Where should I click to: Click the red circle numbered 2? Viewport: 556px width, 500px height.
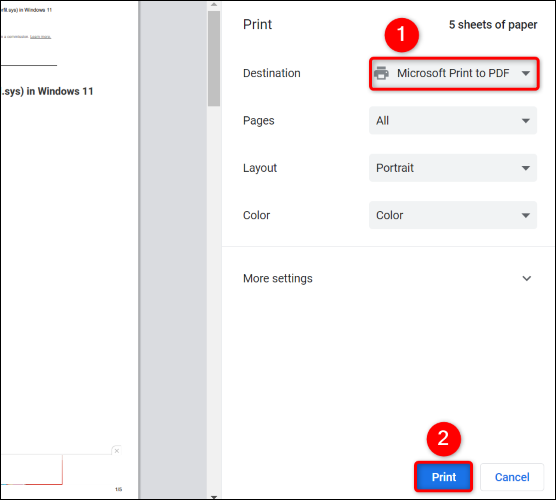tap(443, 439)
